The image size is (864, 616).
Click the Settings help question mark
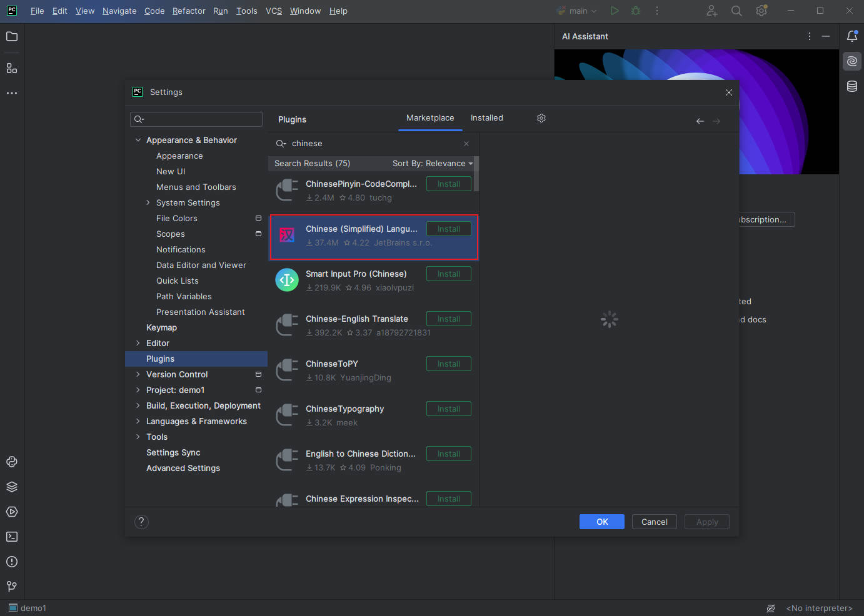click(x=141, y=522)
